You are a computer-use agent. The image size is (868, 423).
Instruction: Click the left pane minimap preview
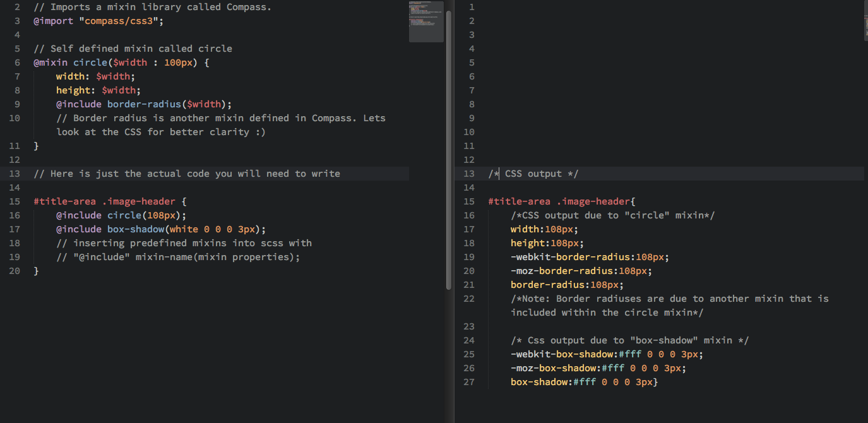click(x=426, y=21)
